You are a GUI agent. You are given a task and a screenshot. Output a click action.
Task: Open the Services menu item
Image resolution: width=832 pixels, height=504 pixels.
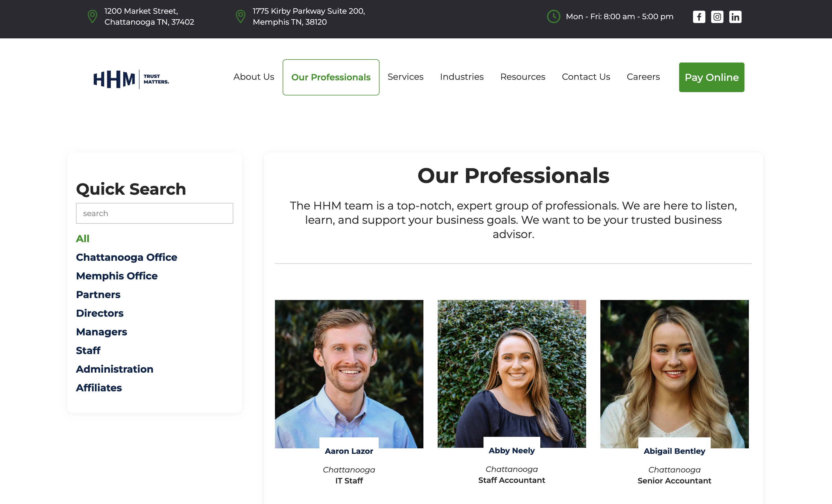pyautogui.click(x=405, y=77)
